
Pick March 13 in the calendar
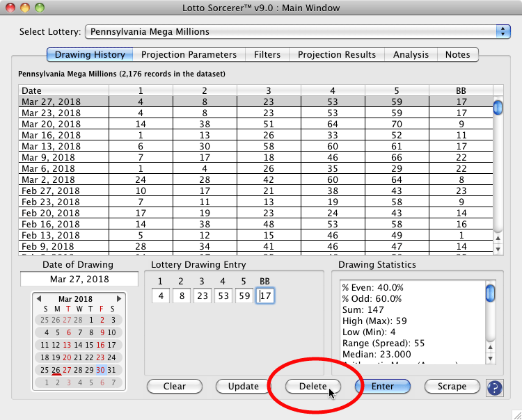(67, 345)
